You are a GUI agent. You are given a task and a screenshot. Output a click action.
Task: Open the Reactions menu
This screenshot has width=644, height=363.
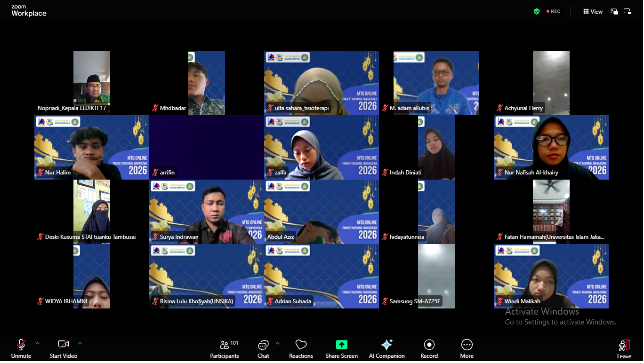301,349
